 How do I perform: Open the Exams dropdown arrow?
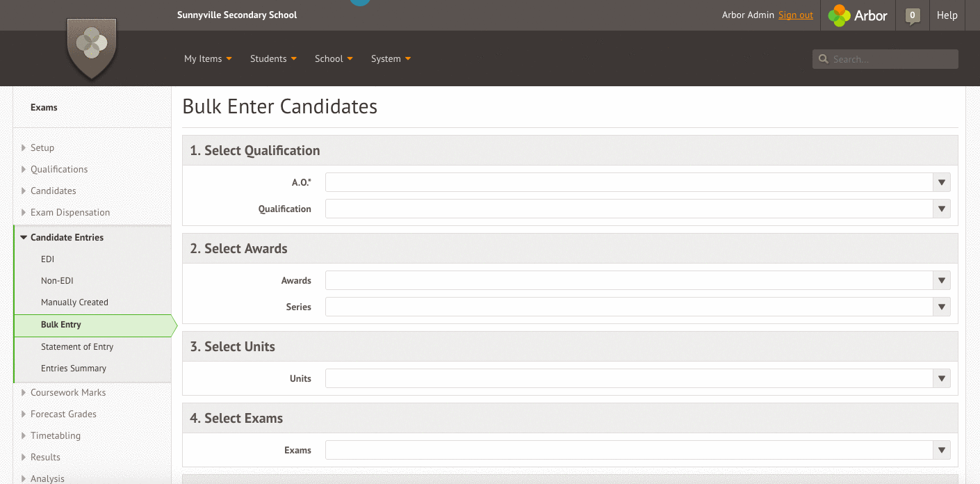(942, 451)
